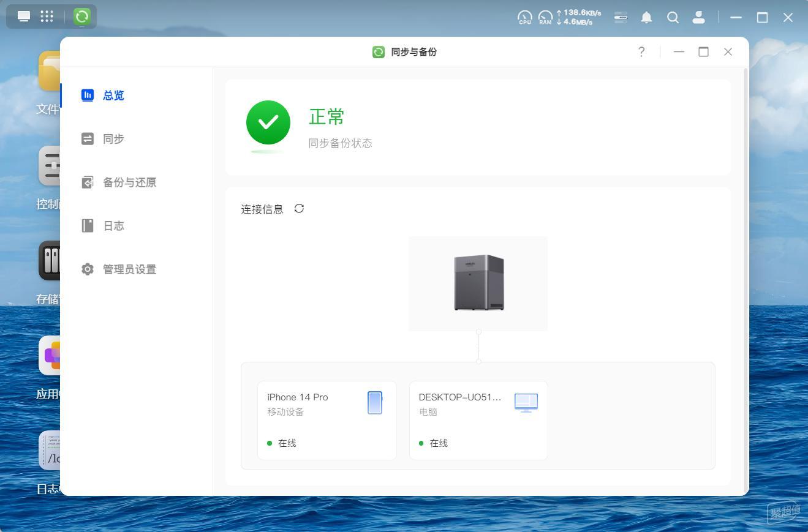Image resolution: width=808 pixels, height=532 pixels.
Task: Open the notifications bell
Action: point(646,17)
